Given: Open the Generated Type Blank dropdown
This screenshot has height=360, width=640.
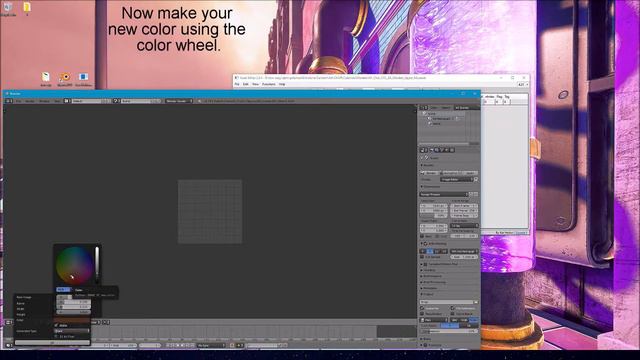Looking at the screenshot, I should point(72,331).
